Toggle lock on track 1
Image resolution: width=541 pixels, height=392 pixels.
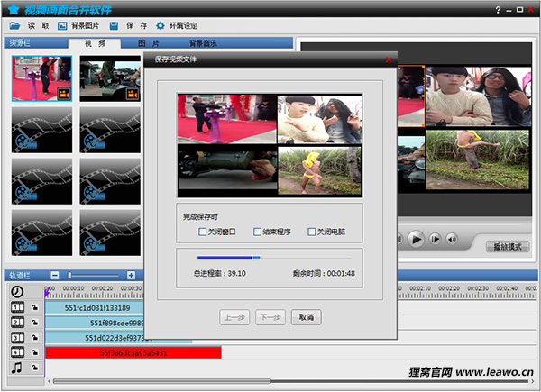tap(35, 307)
